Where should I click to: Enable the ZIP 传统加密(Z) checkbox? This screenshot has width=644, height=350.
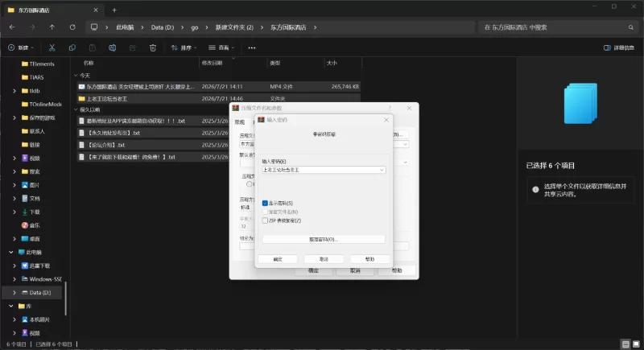(x=265, y=220)
